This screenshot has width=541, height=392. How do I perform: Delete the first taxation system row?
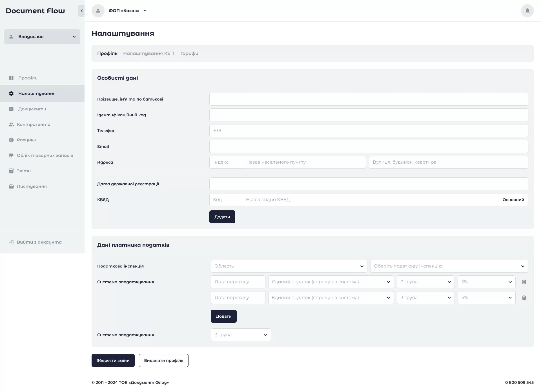524,282
